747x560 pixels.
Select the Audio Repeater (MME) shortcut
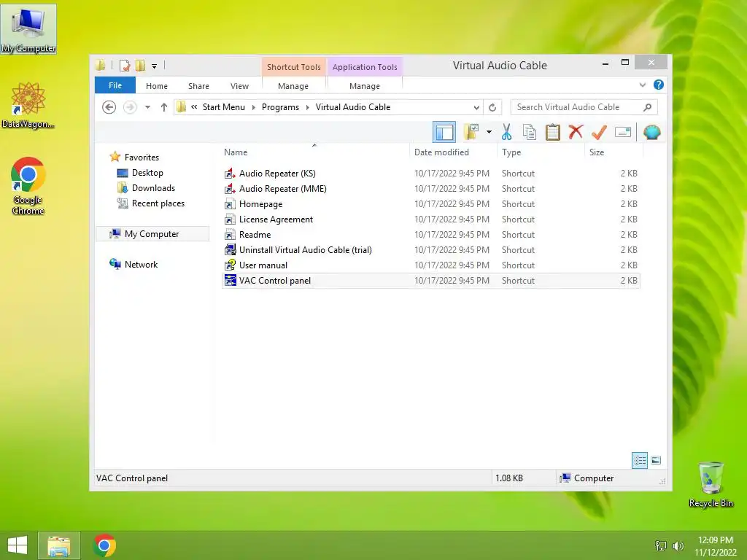tap(430, 189)
